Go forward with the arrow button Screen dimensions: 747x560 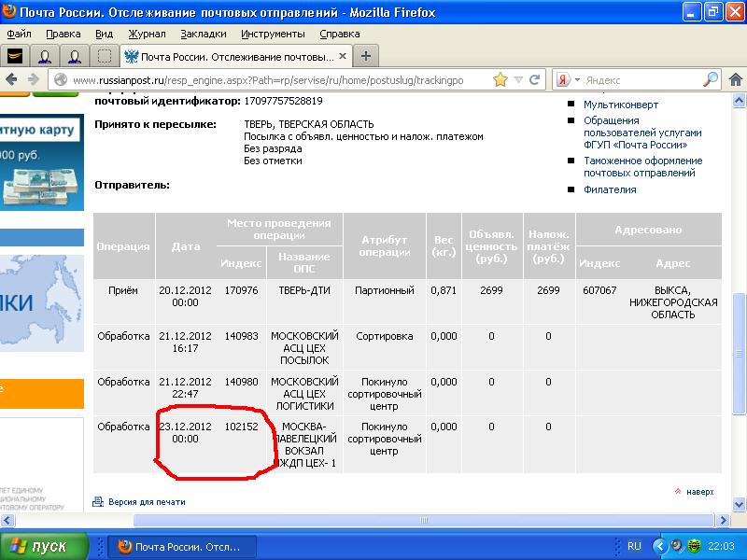tap(33, 79)
